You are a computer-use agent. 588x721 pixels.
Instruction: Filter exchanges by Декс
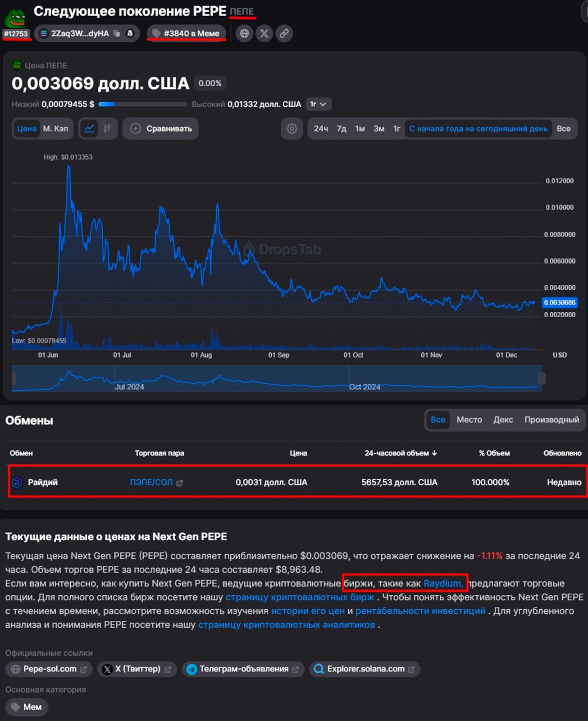click(503, 420)
